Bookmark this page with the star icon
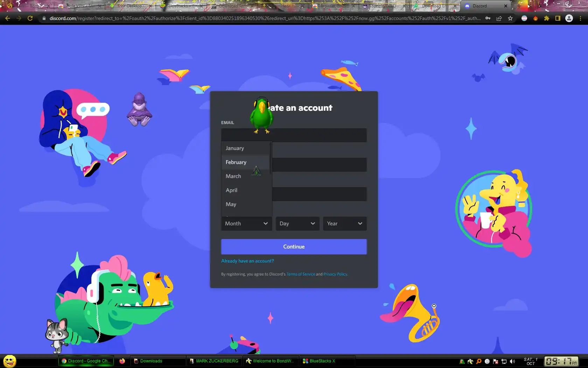588x368 pixels. [510, 18]
